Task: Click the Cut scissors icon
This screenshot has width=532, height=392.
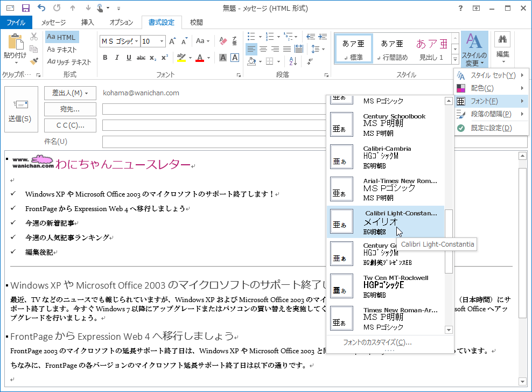Action: pos(34,37)
